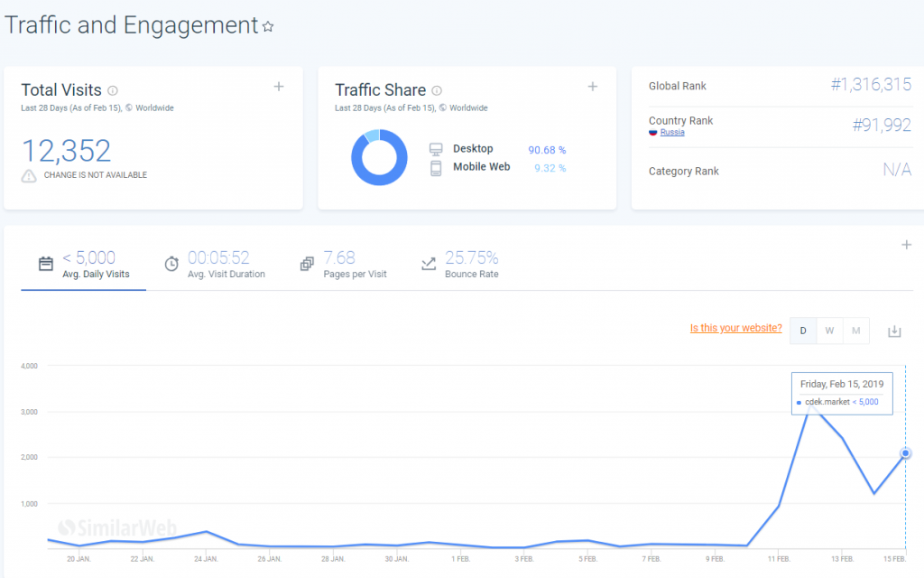Image resolution: width=924 pixels, height=578 pixels.
Task: Expand the engagement chart panel with plus
Action: pyautogui.click(x=906, y=245)
